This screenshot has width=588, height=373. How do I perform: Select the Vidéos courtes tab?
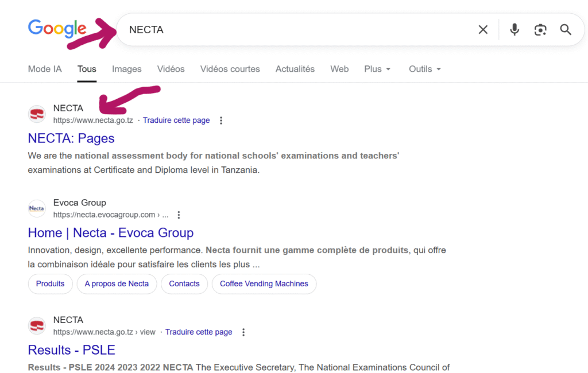(230, 69)
